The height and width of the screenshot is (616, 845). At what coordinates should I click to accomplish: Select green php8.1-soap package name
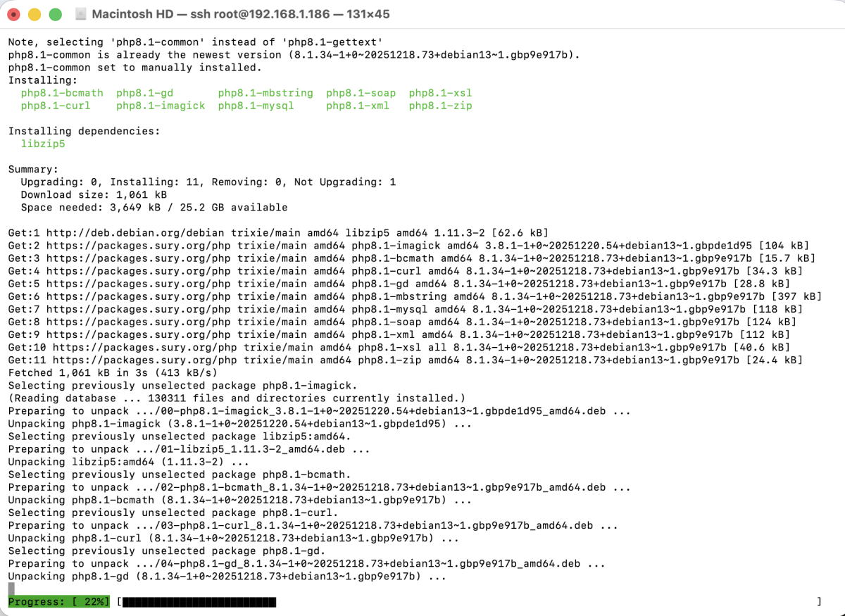[x=361, y=93]
